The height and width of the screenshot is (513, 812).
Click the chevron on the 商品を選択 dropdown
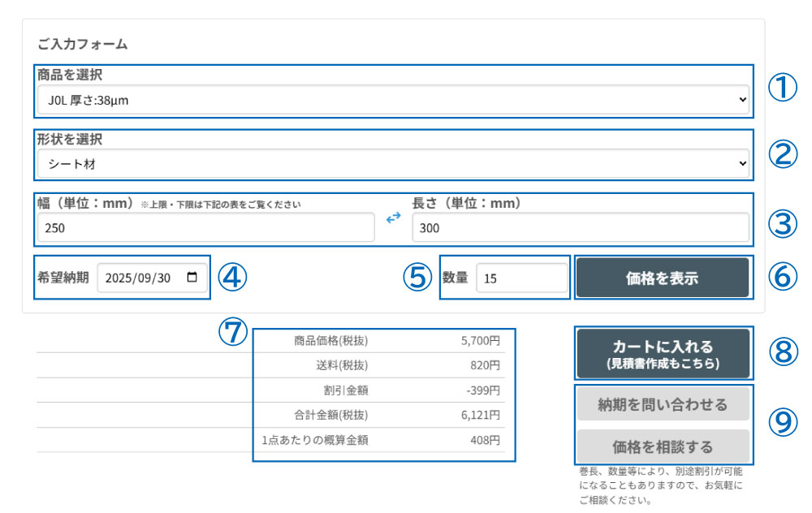(741, 99)
